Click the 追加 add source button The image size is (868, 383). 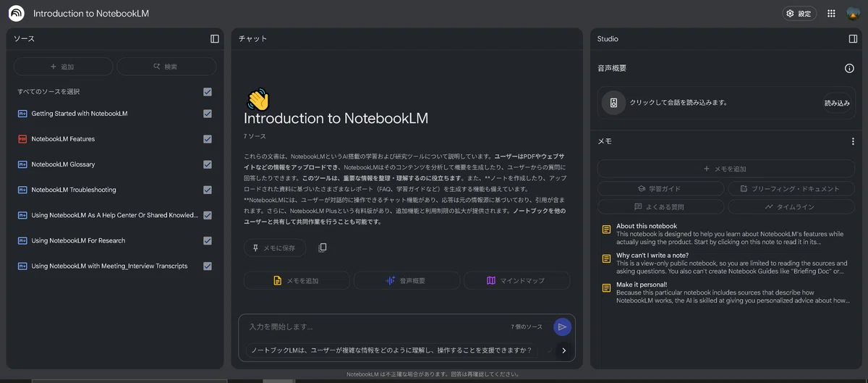(x=63, y=67)
